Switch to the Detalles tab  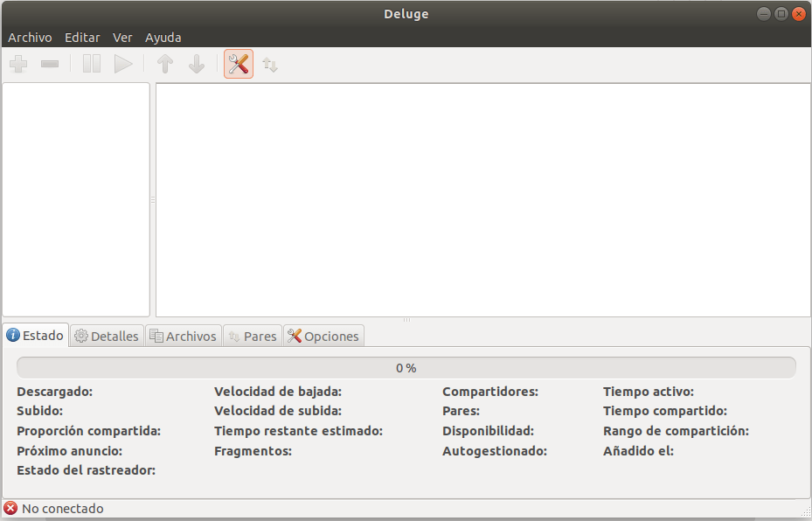[107, 337]
